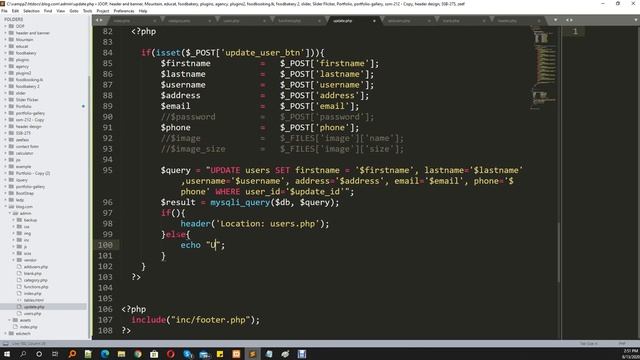Open the img folder under admin

point(27,233)
